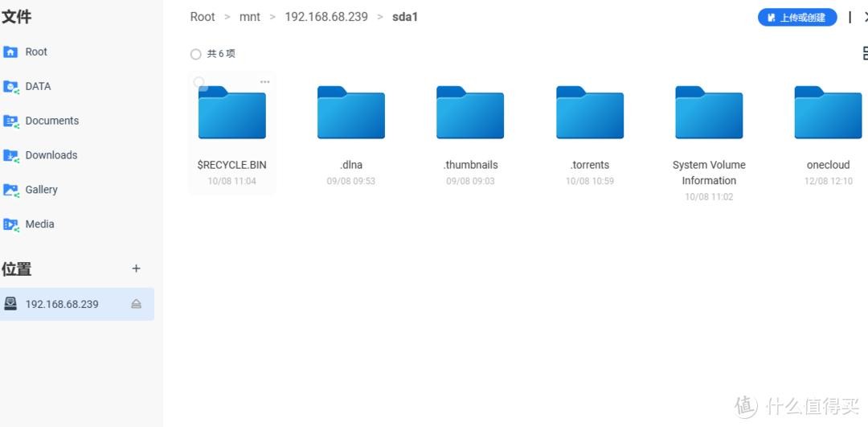Open the DATA shared folder icon
868x427 pixels.
coord(10,87)
